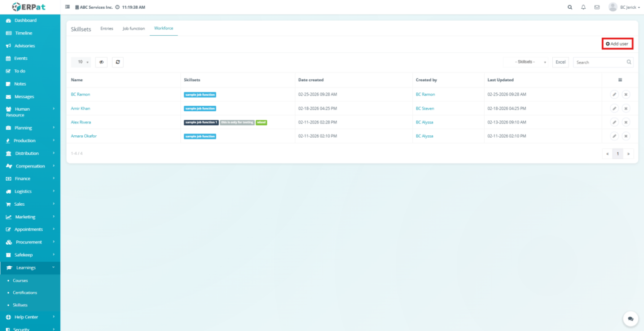644x331 pixels.
Task: Toggle column visibility with eye-slash button
Action: point(101,62)
